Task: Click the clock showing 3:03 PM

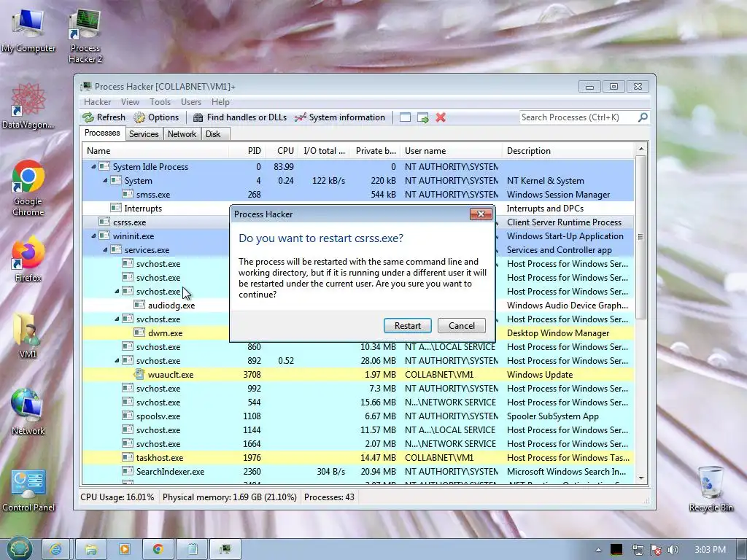Action: (710, 550)
